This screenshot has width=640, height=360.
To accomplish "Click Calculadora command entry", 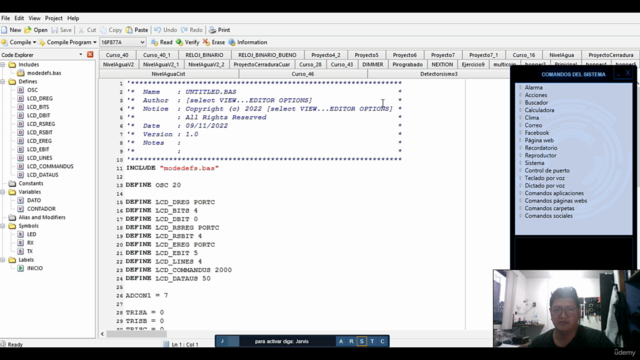I will [539, 110].
